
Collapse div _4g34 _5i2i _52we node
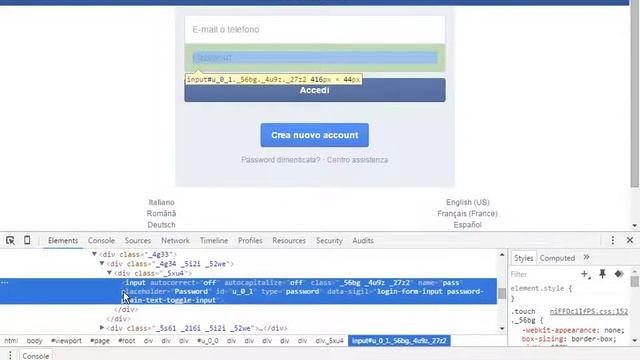(102, 263)
